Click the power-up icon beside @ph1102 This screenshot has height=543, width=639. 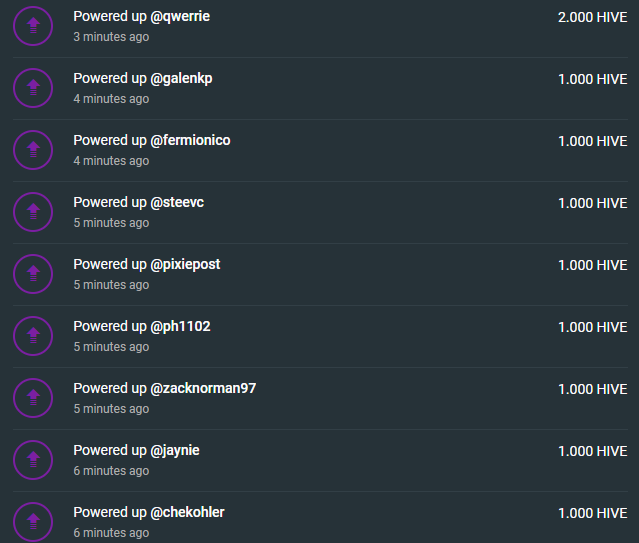33,336
